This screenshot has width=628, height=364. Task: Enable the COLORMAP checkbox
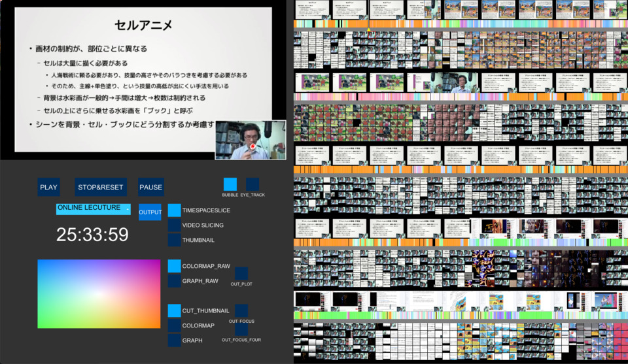tap(174, 325)
